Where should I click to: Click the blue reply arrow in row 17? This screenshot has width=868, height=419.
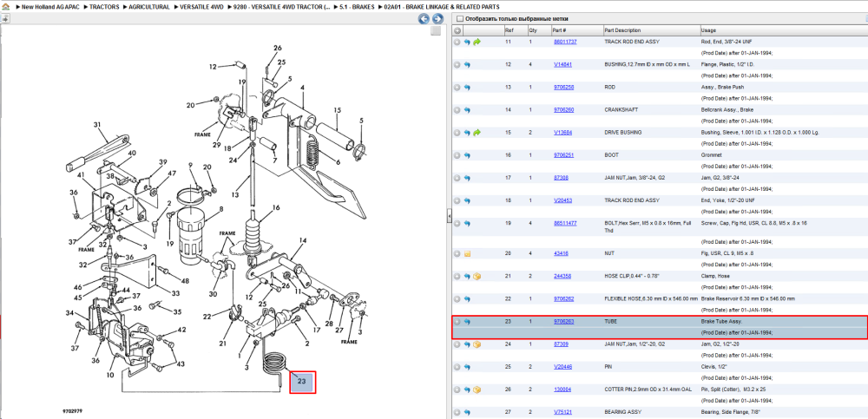click(x=467, y=178)
